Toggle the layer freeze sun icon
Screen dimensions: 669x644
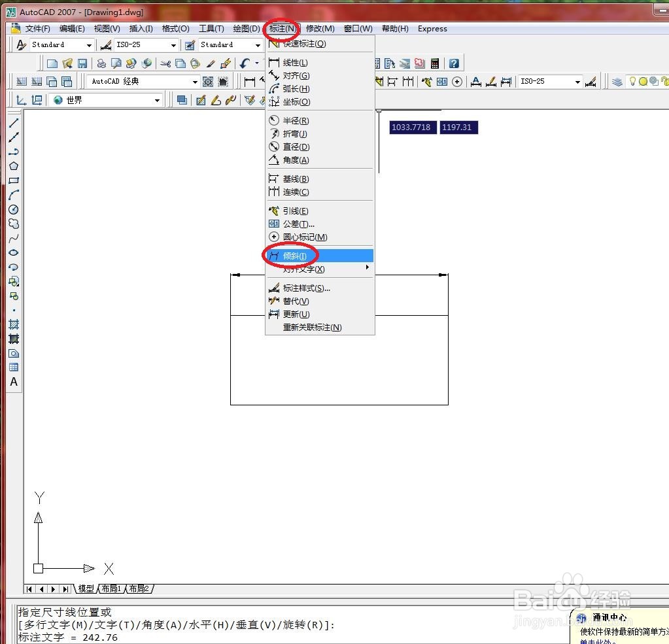pos(643,81)
